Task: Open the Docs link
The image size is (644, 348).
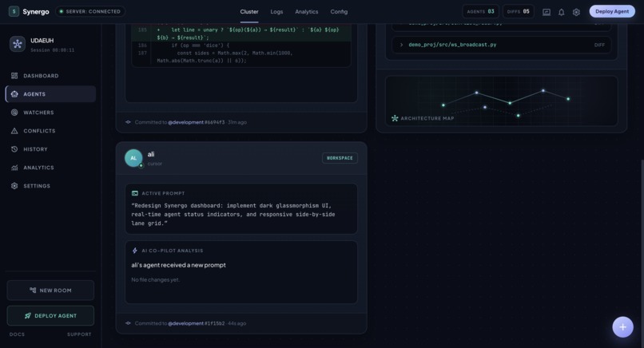Action: (x=17, y=334)
